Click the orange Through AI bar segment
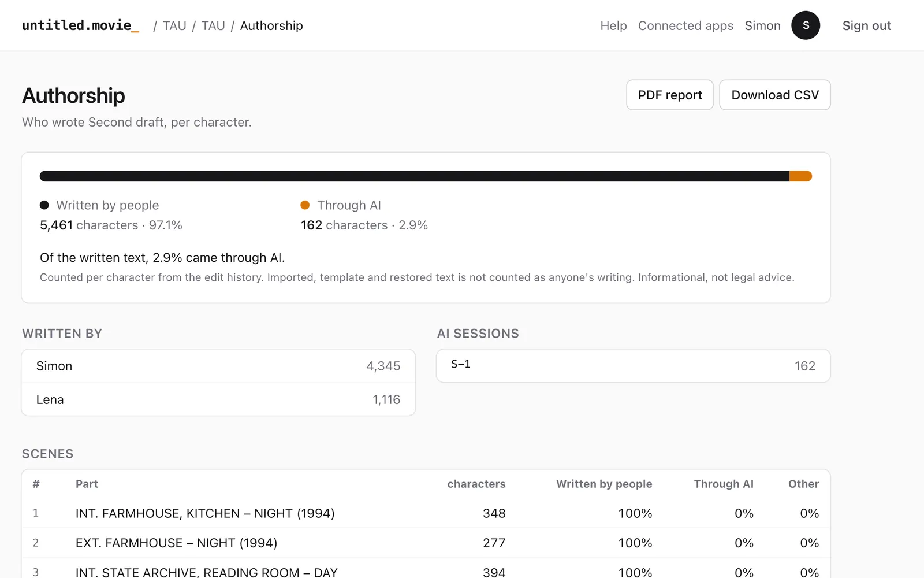The width and height of the screenshot is (924, 578). (800, 176)
